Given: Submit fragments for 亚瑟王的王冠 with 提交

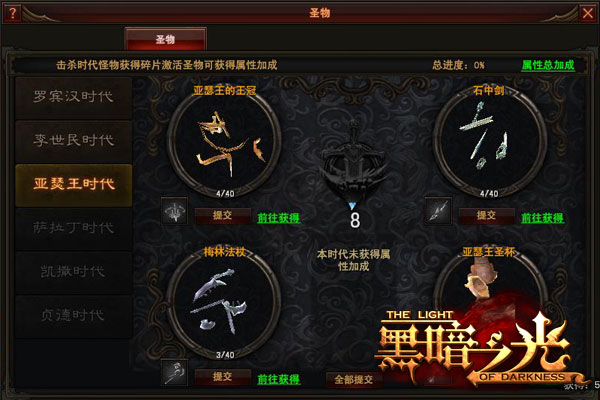Looking at the screenshot, I should coord(223,216).
